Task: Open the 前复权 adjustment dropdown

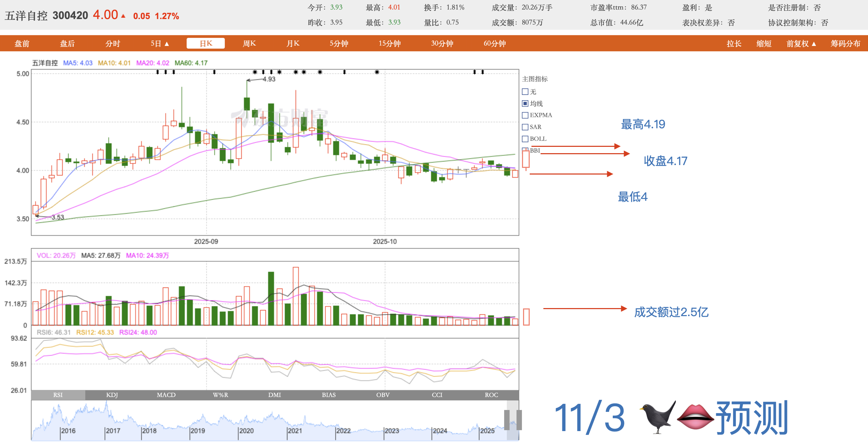Action: 801,43
